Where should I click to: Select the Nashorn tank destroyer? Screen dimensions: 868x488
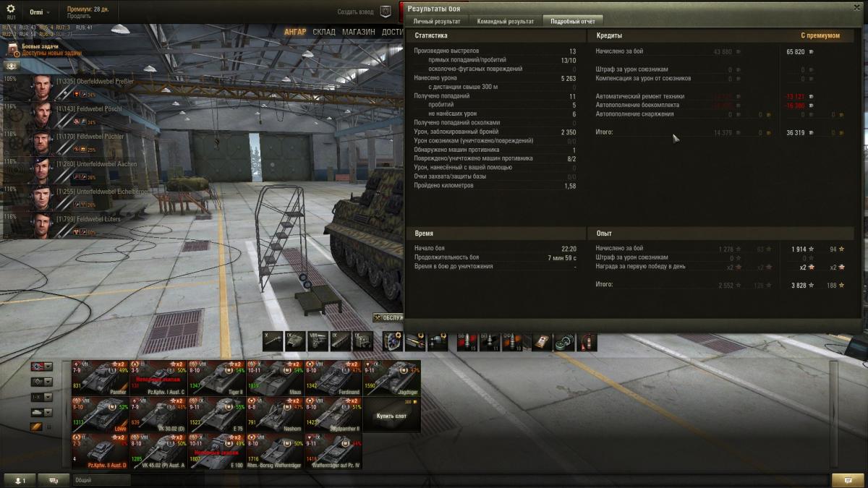[275, 414]
